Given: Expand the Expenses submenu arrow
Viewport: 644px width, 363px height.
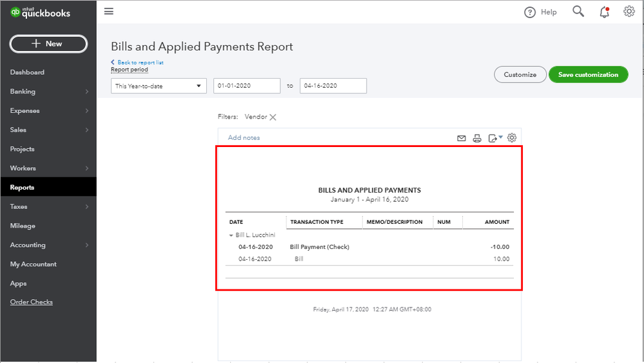Looking at the screenshot, I should (86, 110).
